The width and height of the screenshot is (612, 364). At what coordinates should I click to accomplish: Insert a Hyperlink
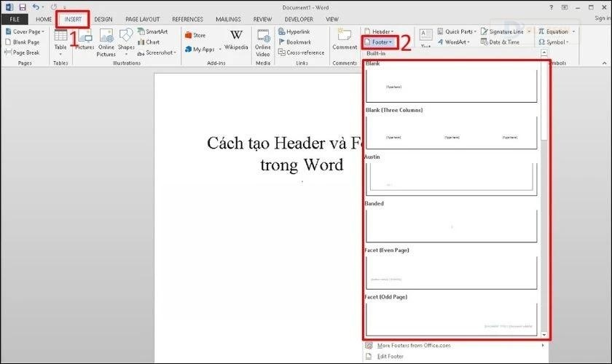point(294,31)
